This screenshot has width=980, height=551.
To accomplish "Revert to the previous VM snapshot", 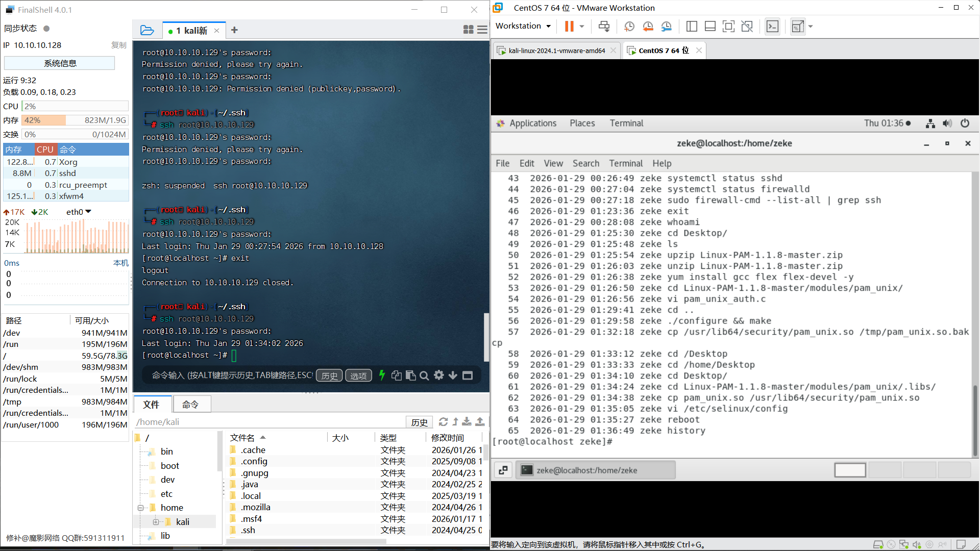I will pos(648,26).
